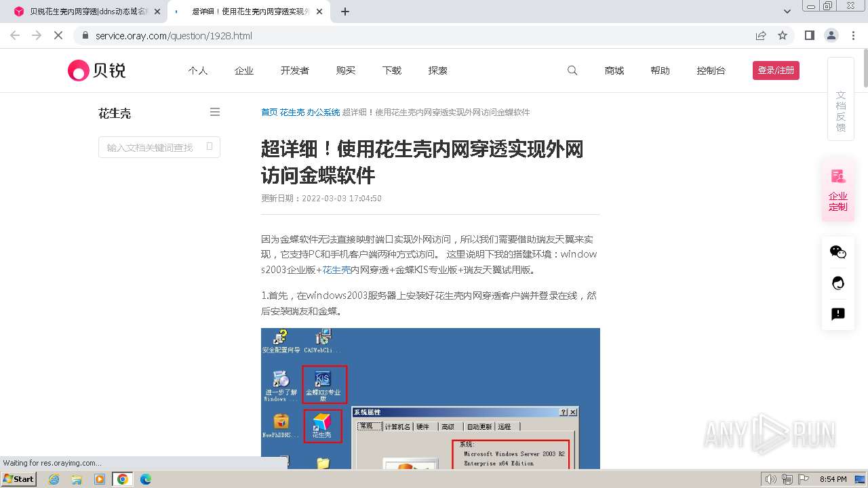
Task: Toggle the sidebar hamburger menu next to 花生壳
Action: point(215,112)
